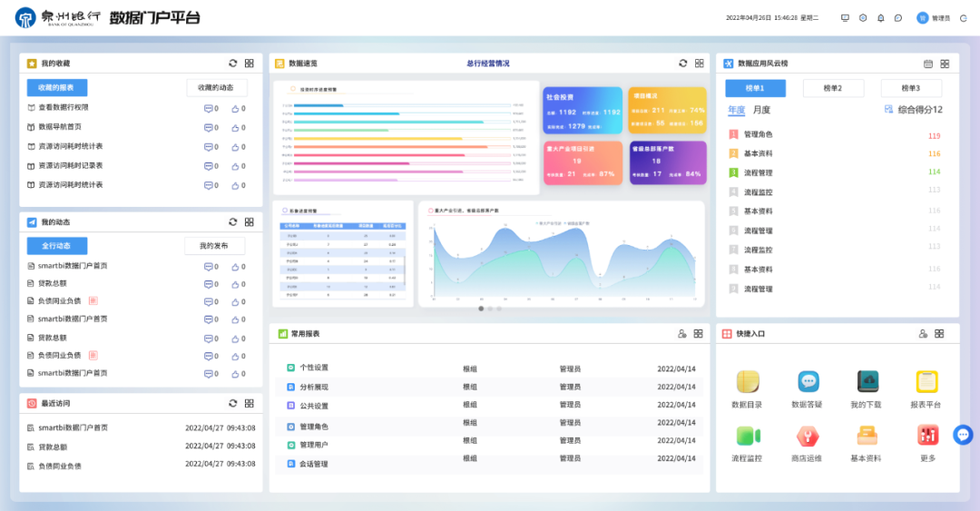This screenshot has height=511, width=980.
Task: Click user settings icon in 常用报表 header
Action: (x=681, y=334)
